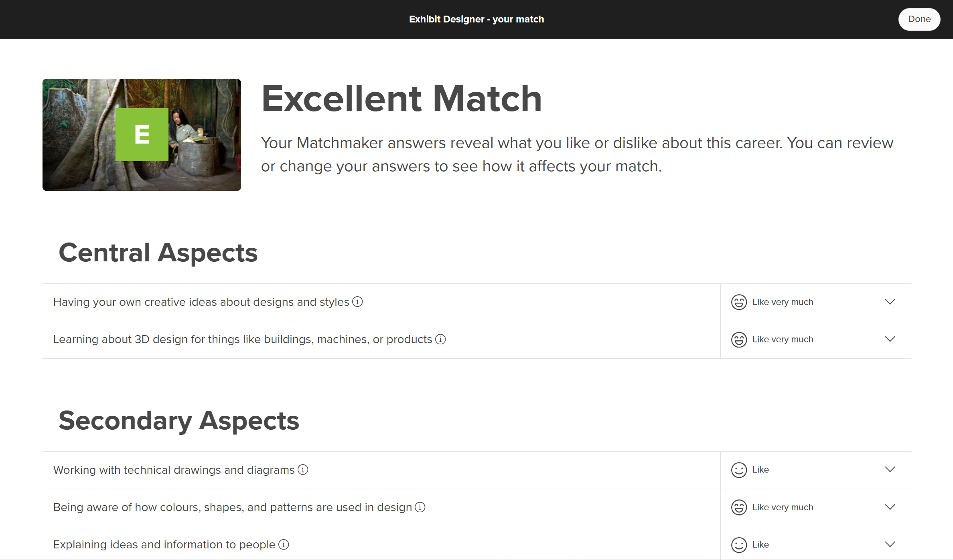Image resolution: width=953 pixels, height=560 pixels.
Task: Click info icon beside explaining ideas
Action: tap(284, 545)
